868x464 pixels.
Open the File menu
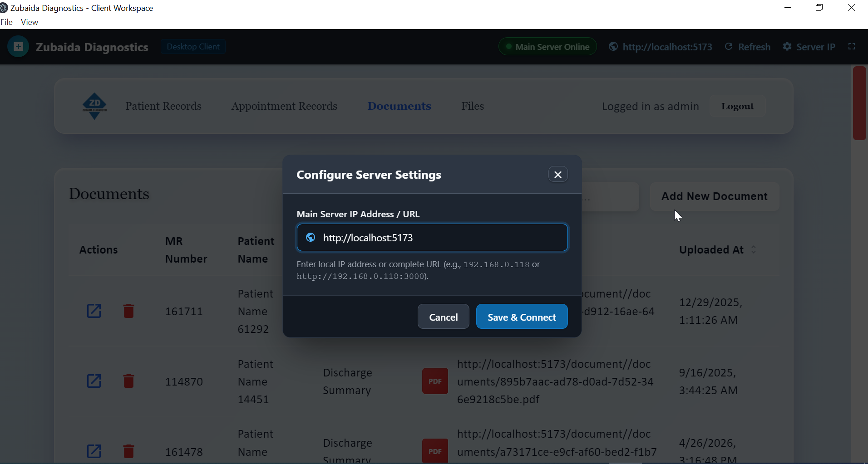7,22
